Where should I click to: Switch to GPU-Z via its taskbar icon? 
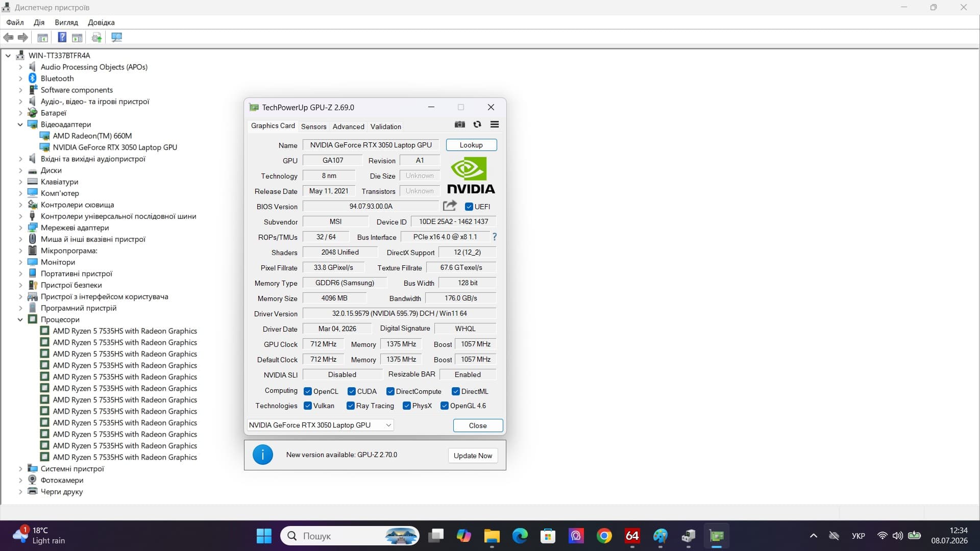(x=717, y=536)
